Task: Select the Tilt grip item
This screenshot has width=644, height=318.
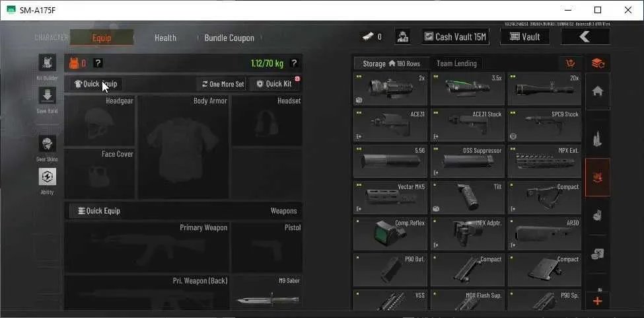Action: pos(468,198)
